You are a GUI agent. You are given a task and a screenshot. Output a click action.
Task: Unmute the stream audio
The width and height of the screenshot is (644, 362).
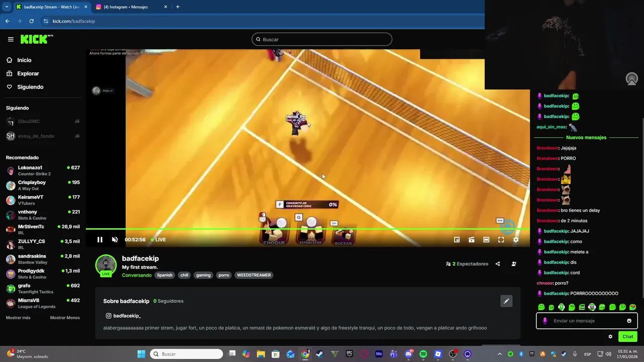coord(115,240)
